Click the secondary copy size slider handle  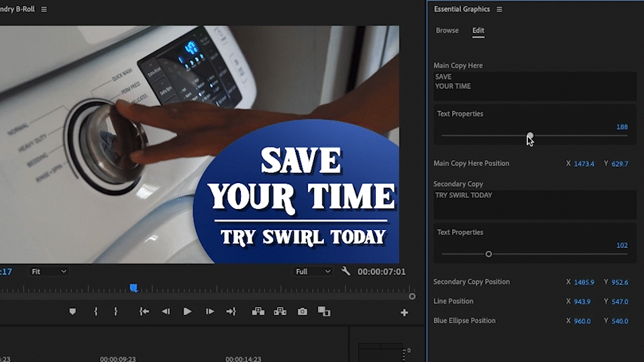[488, 254]
